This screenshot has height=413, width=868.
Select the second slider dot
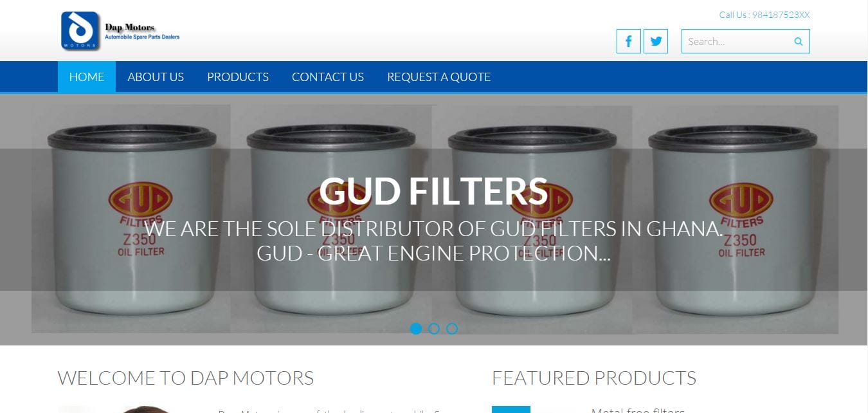point(434,329)
